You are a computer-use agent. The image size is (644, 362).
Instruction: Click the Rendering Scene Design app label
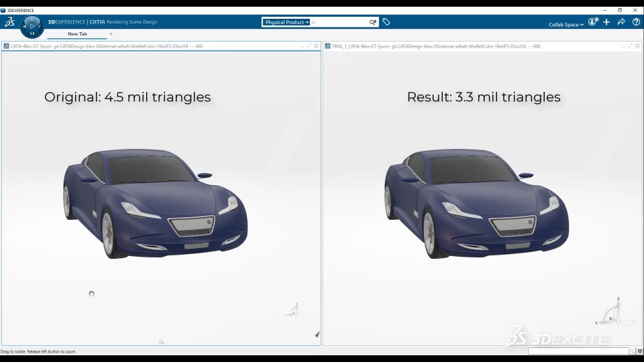(132, 22)
